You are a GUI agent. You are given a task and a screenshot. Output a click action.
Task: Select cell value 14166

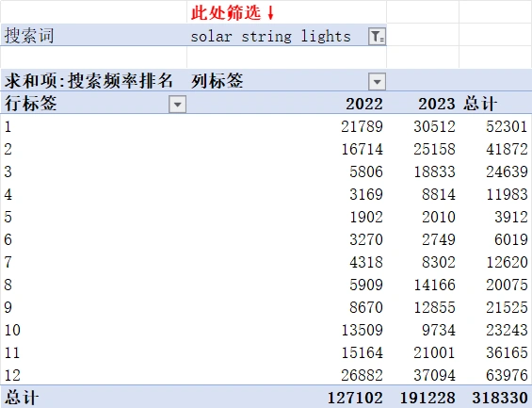click(434, 285)
